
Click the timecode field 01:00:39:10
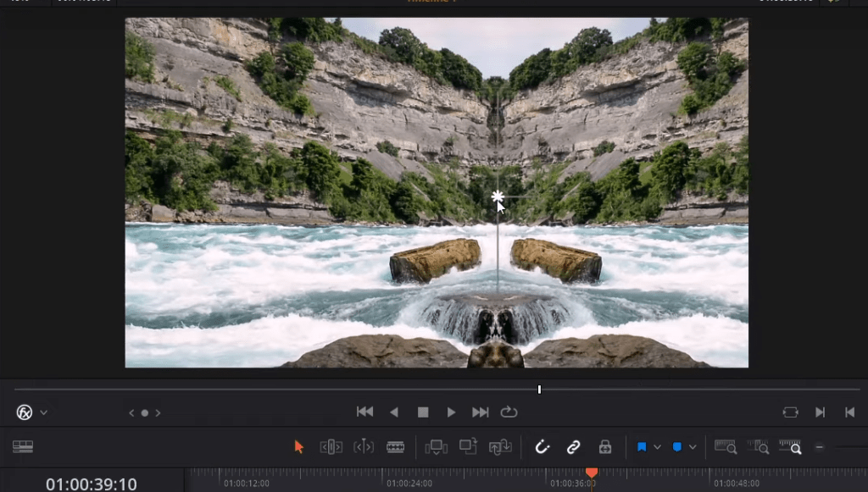[x=92, y=484]
